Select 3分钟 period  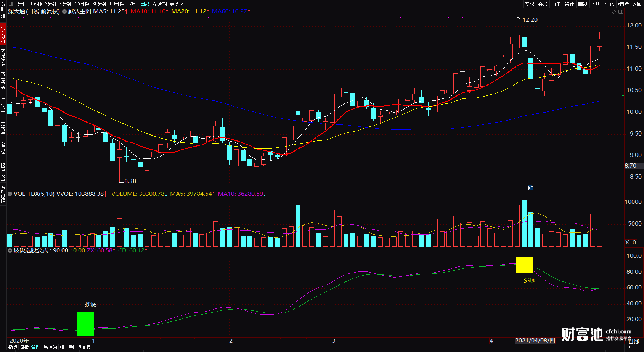pyautogui.click(x=51, y=4)
